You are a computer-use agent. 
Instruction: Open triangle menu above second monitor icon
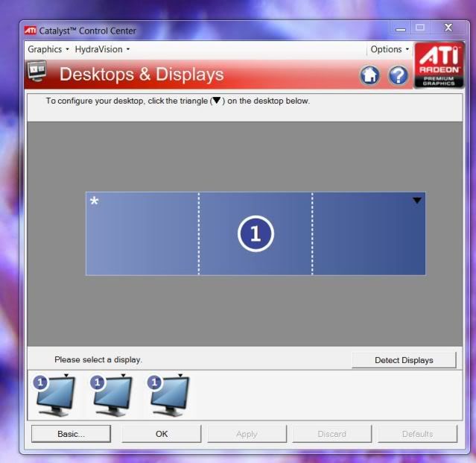pyautogui.click(x=123, y=376)
